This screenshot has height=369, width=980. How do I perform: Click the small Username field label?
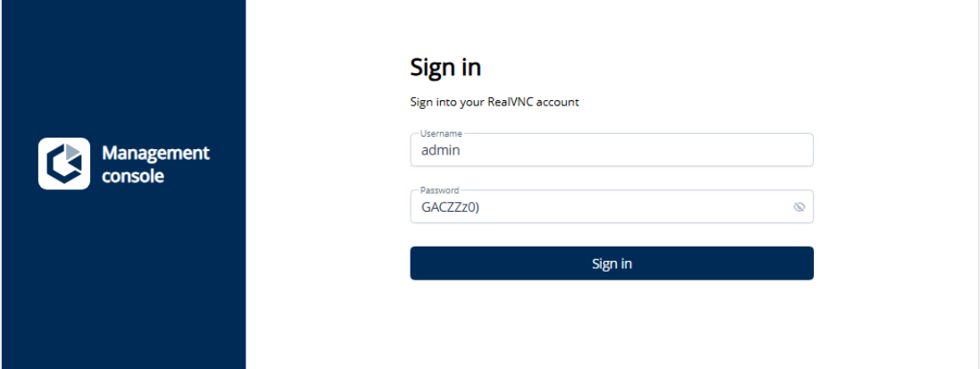(x=435, y=134)
